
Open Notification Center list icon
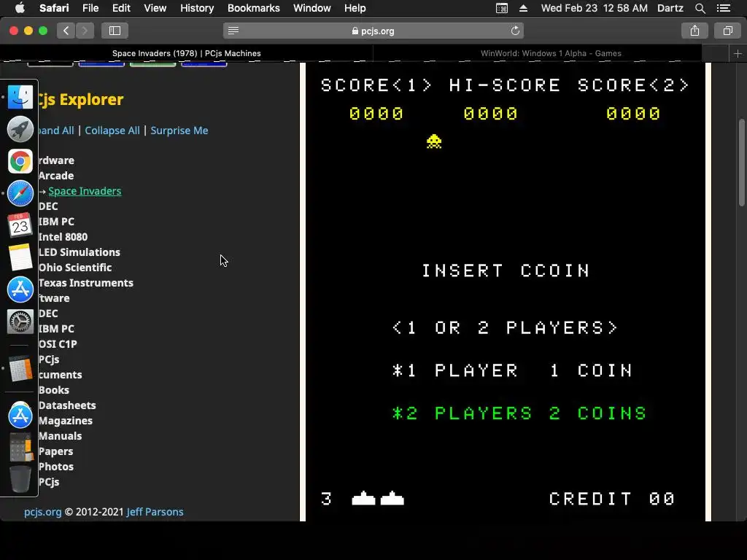coord(723,8)
